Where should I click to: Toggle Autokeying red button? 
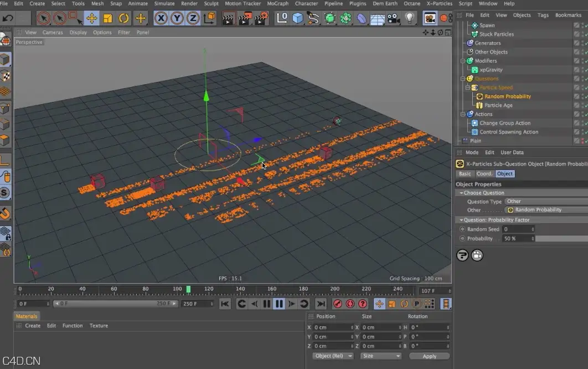(x=350, y=304)
